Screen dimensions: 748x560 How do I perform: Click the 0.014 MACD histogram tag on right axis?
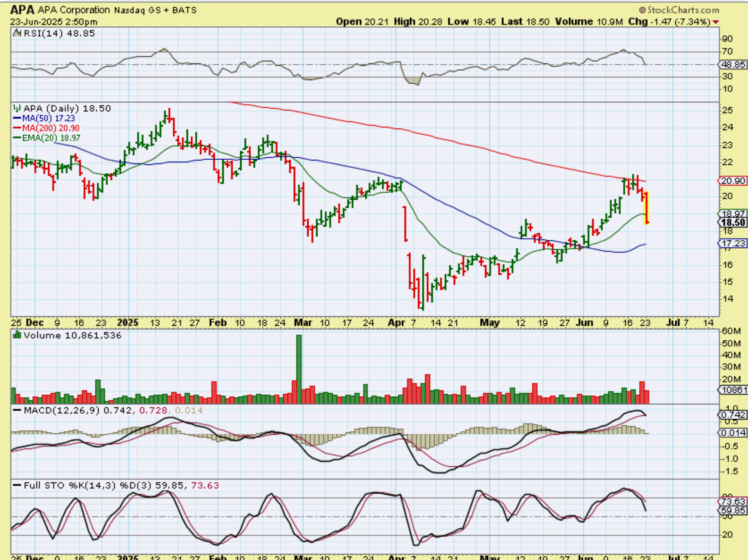(x=733, y=433)
